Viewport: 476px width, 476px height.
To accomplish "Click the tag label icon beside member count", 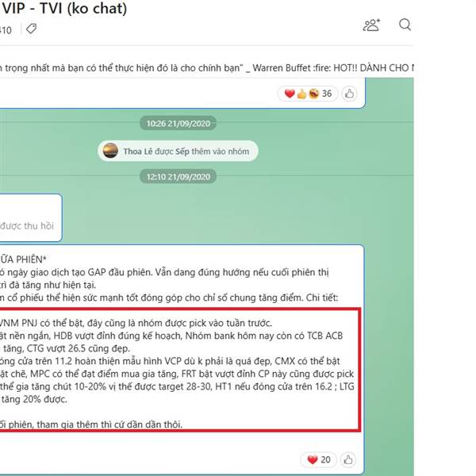I will (x=31, y=29).
